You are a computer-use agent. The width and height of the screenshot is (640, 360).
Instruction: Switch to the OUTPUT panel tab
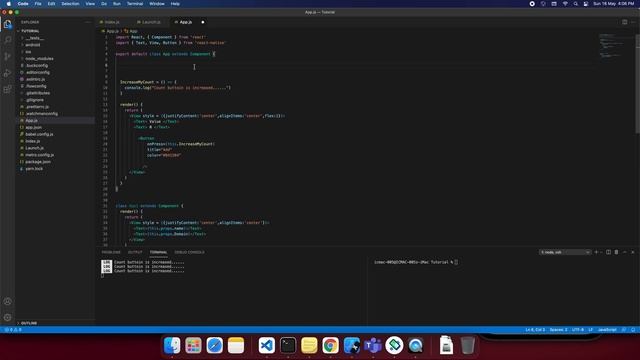135,252
